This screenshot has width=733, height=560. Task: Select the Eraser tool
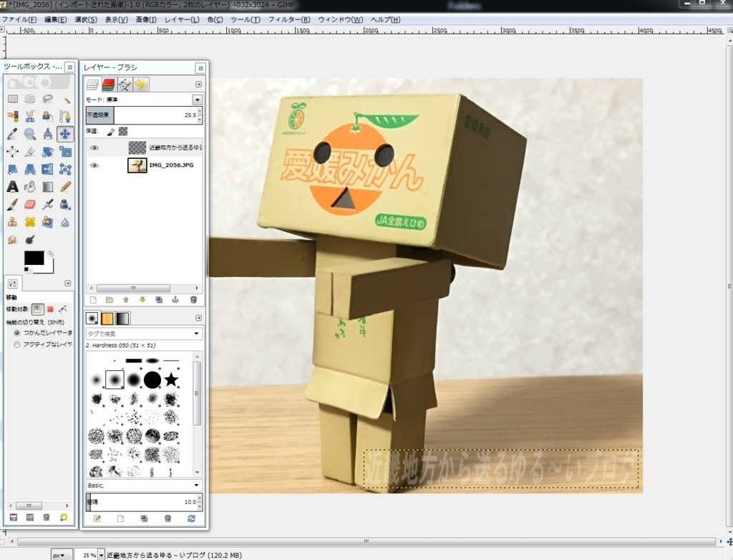[30, 204]
